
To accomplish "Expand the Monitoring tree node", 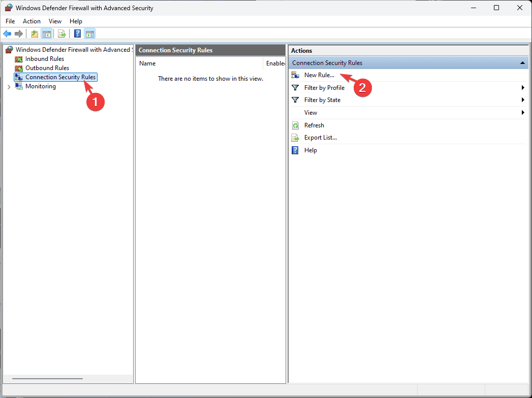I will point(9,87).
